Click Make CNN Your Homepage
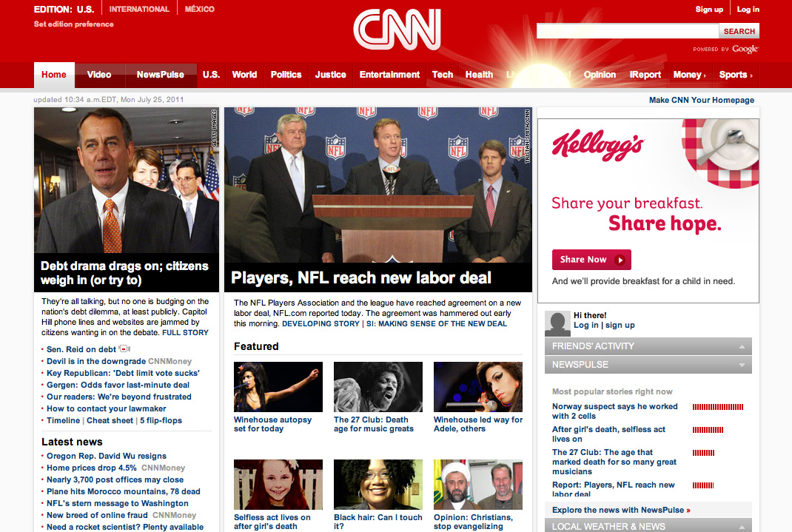792x532 pixels. (x=702, y=100)
